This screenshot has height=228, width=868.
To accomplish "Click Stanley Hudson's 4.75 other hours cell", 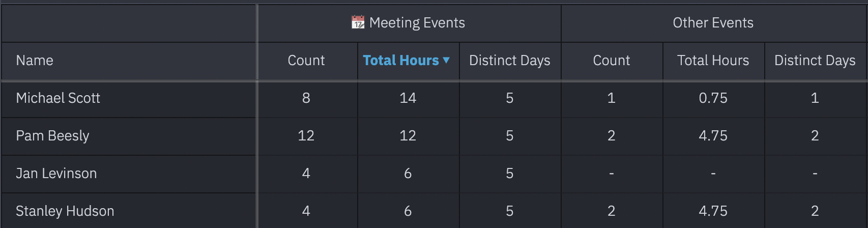I will tap(713, 211).
